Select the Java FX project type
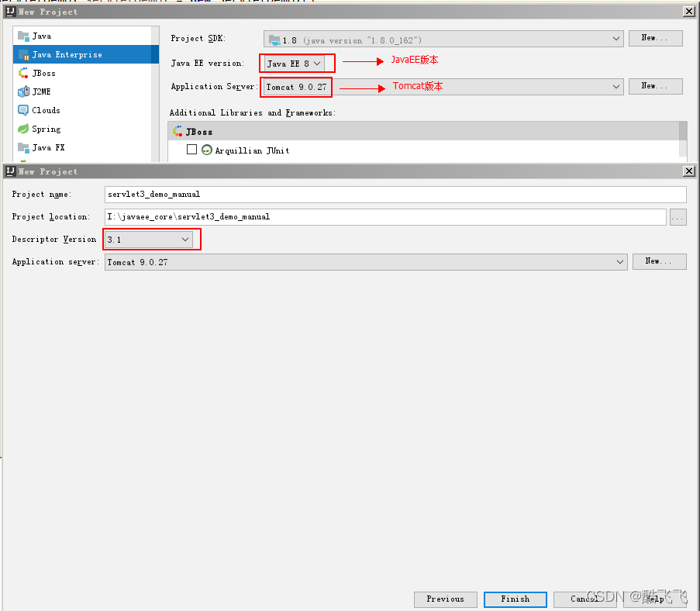700x611 pixels. point(83,147)
